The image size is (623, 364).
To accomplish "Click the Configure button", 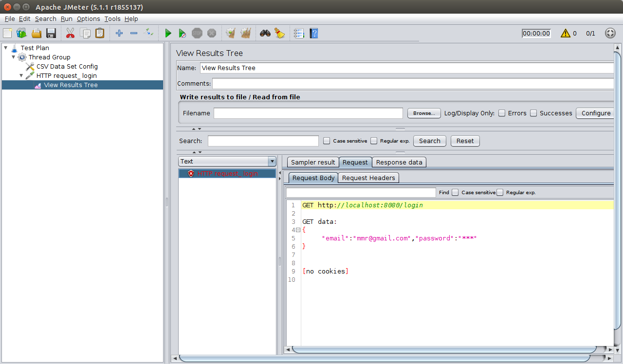I will coord(596,113).
